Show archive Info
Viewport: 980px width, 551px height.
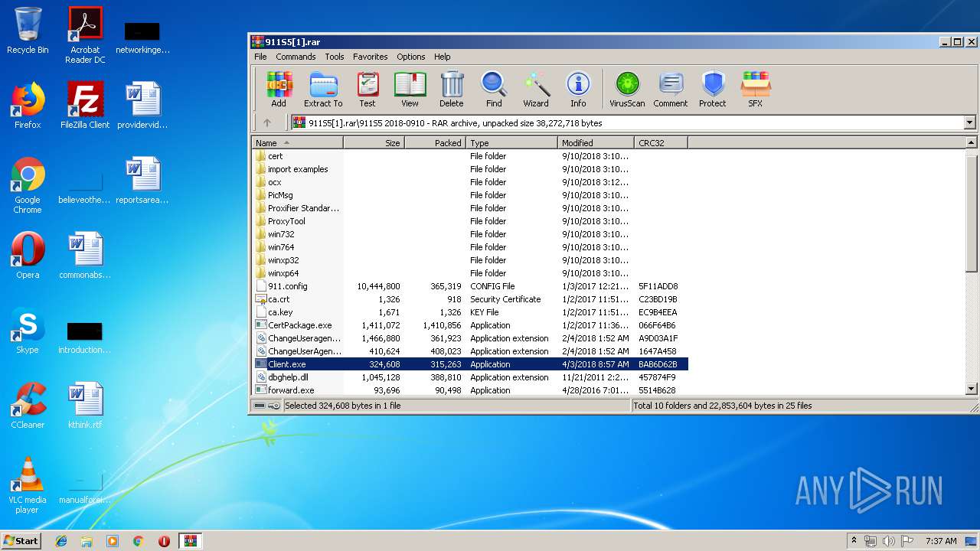coord(578,90)
